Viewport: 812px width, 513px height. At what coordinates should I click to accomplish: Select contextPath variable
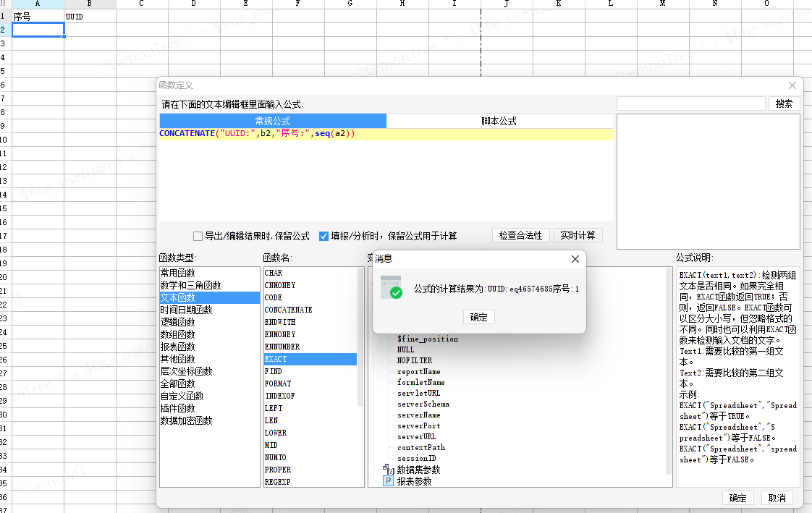(421, 447)
